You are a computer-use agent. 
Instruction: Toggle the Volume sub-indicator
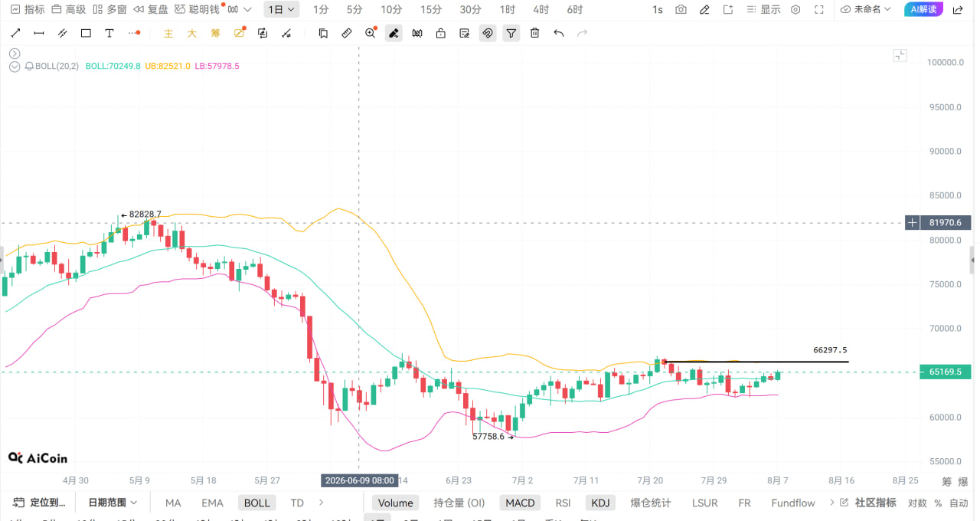coord(395,503)
